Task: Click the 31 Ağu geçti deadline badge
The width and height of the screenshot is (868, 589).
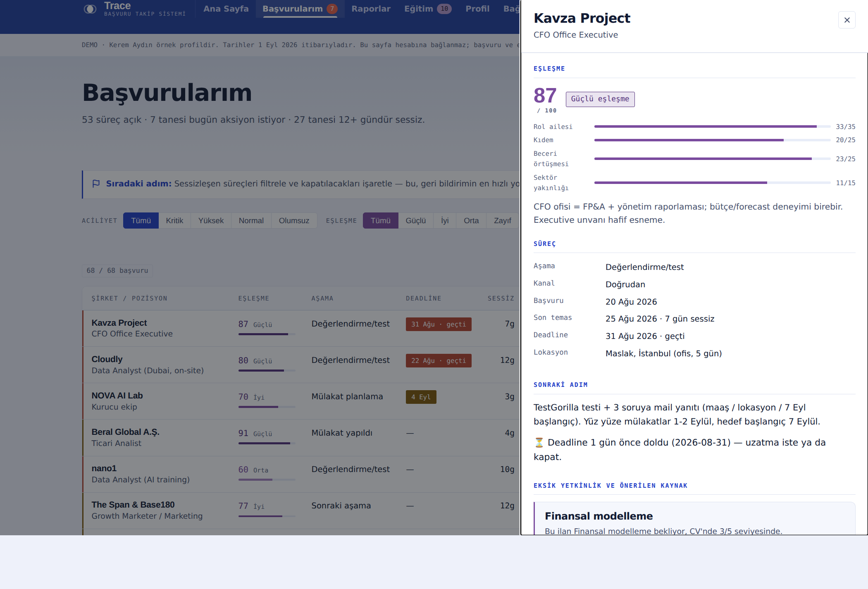Action: pyautogui.click(x=439, y=324)
